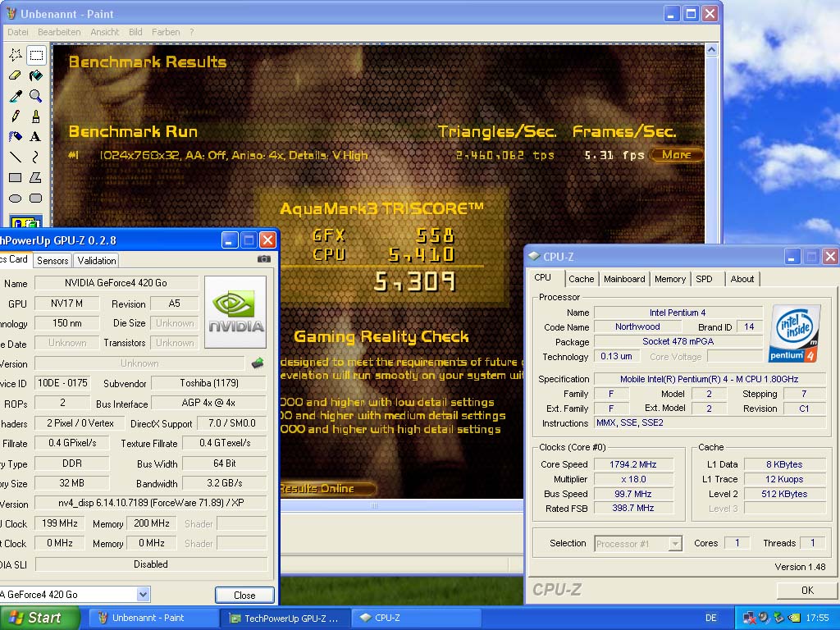Open the ? help menu in Paint
840x630 pixels.
[x=191, y=32]
